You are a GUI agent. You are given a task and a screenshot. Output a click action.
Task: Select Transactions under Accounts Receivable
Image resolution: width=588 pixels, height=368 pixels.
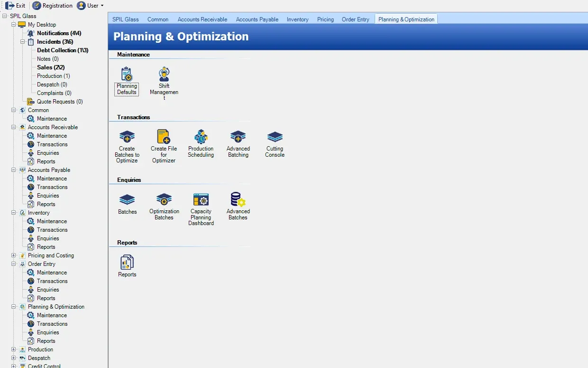(x=52, y=144)
